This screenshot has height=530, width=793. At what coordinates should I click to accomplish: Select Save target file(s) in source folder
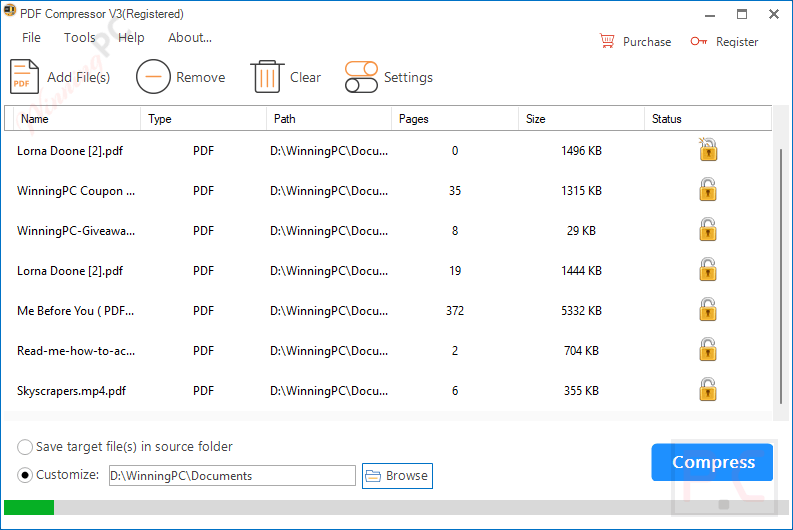25,447
